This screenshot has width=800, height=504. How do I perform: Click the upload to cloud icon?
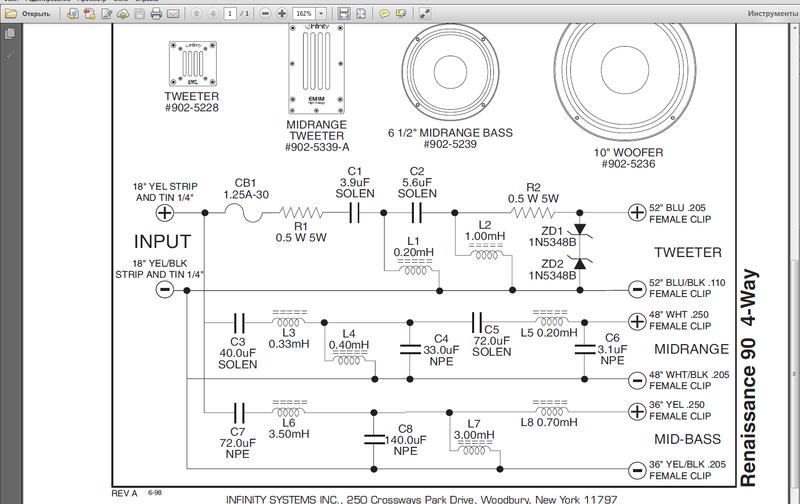(123, 14)
